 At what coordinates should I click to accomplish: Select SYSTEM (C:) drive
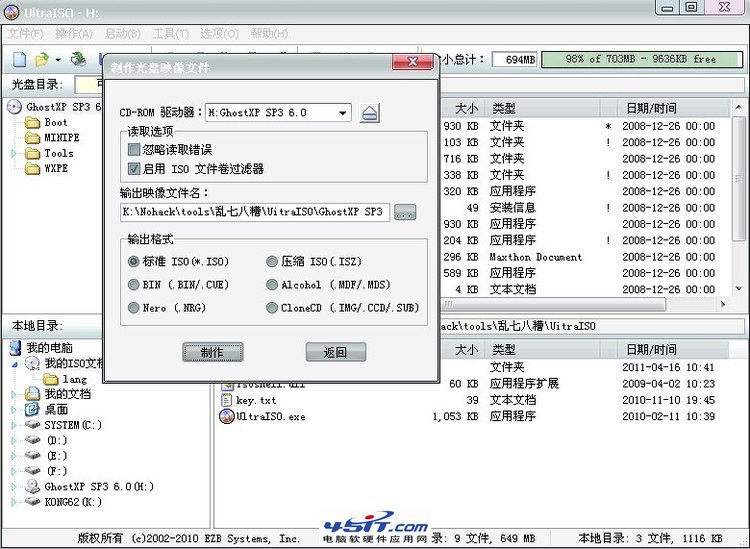click(63, 425)
